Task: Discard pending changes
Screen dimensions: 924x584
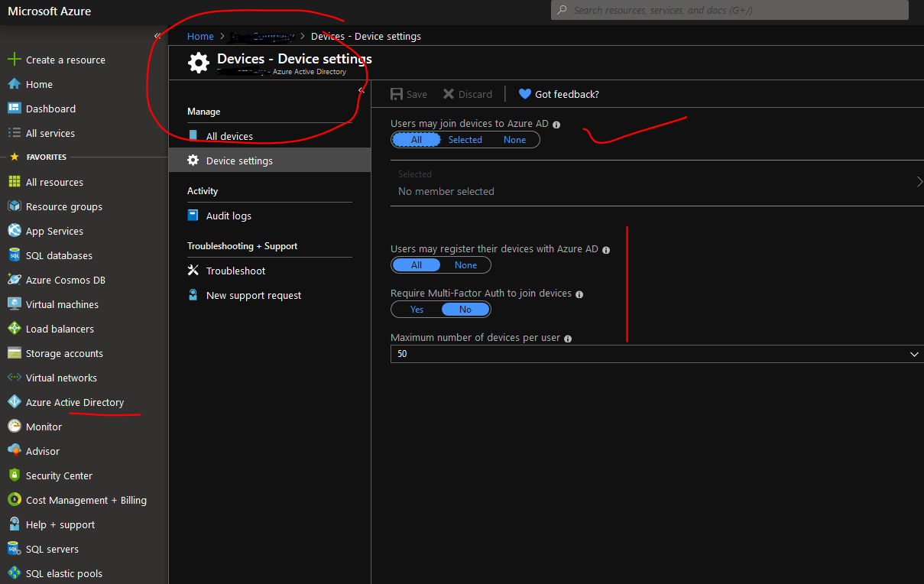Action: tap(467, 93)
